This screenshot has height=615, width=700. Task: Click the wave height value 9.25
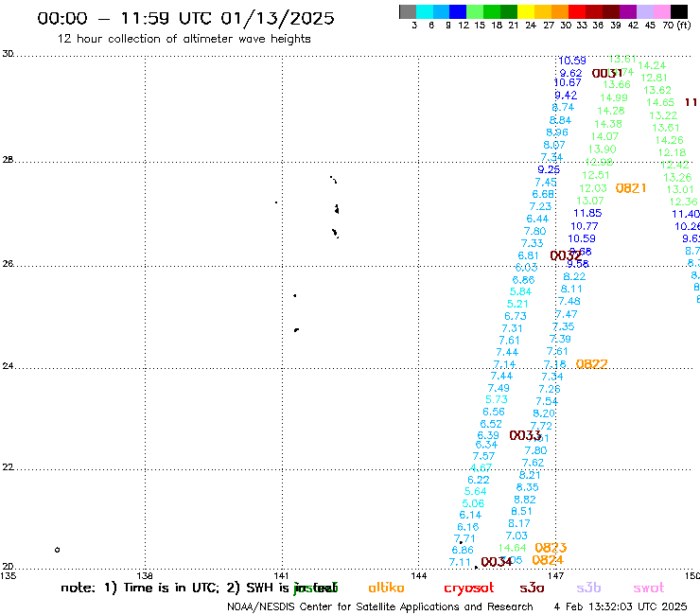(549, 169)
